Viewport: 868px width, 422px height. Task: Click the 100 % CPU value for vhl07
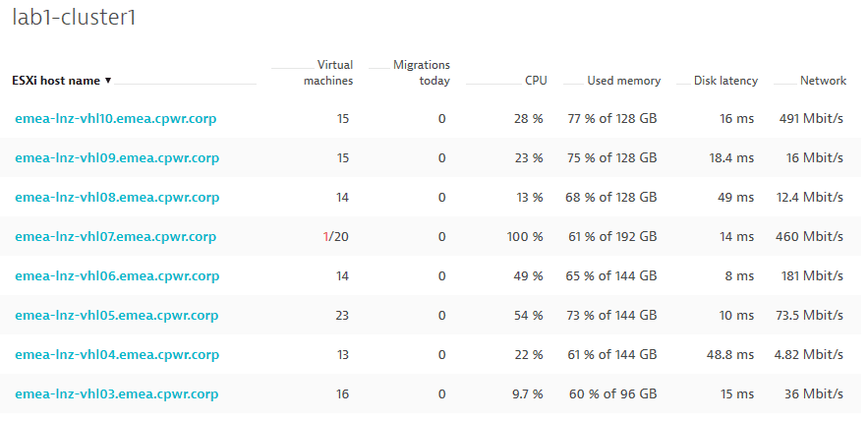(x=525, y=237)
